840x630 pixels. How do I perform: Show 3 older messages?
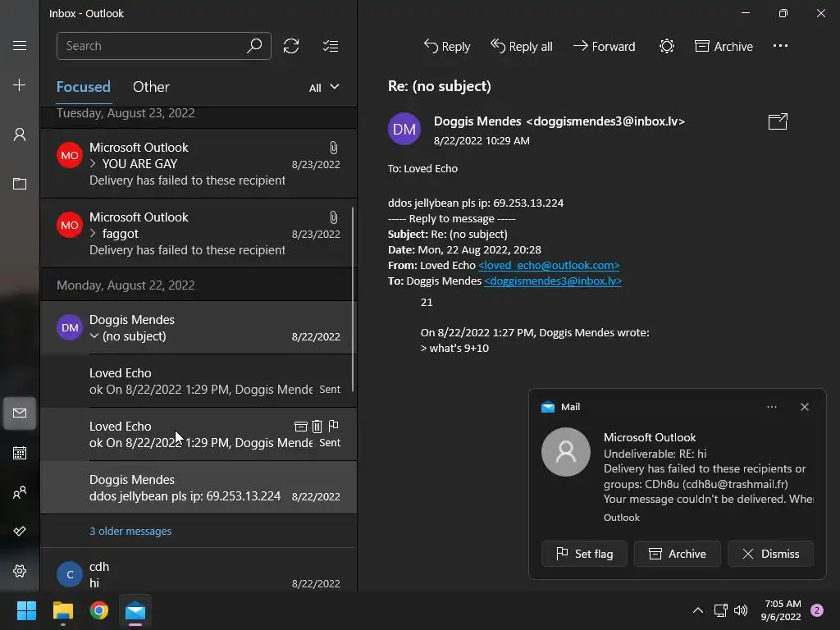coord(130,531)
